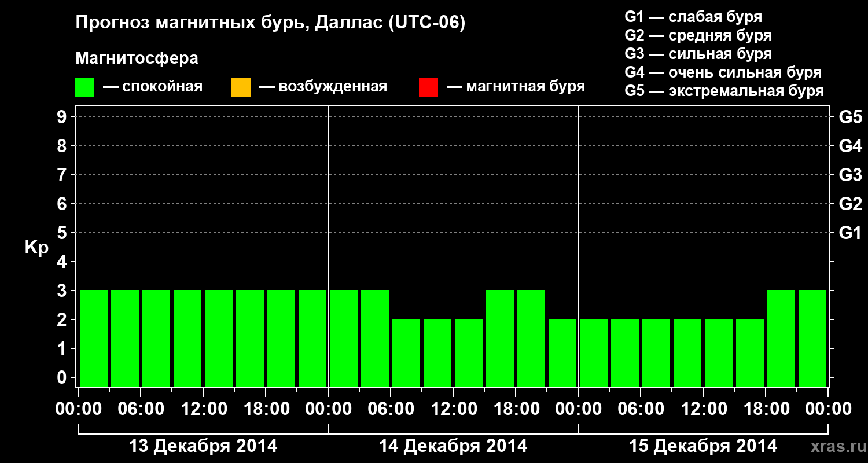Click the red 'магнитная буря' legend swatch

pos(428,87)
